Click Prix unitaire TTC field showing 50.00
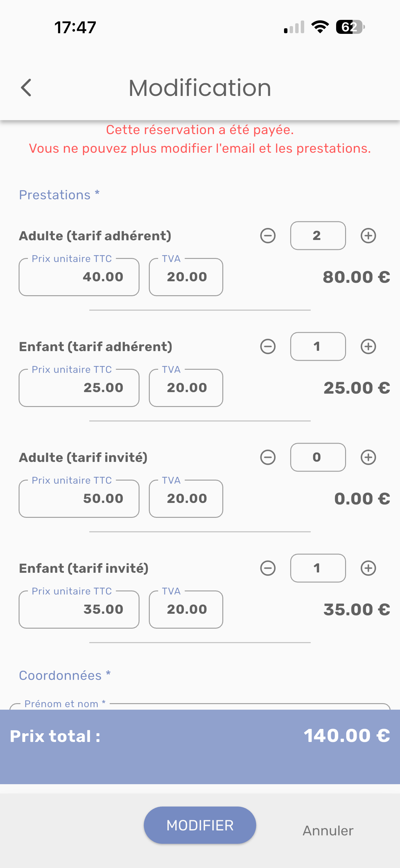400x868 pixels. click(79, 499)
